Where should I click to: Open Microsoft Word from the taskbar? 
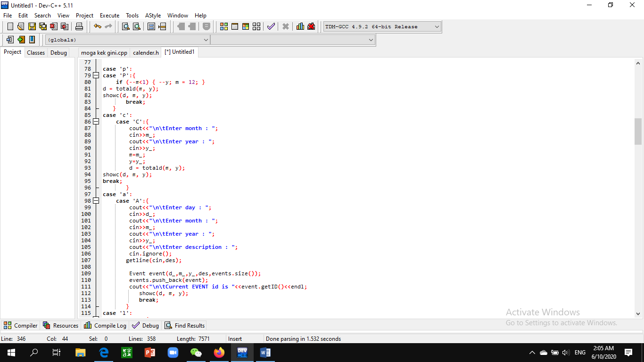click(x=265, y=353)
